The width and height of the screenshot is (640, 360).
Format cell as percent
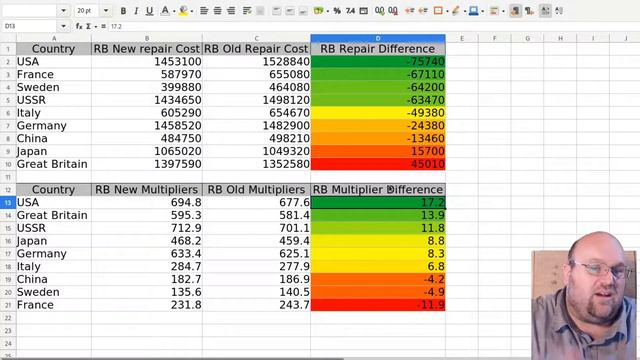[x=337, y=11]
